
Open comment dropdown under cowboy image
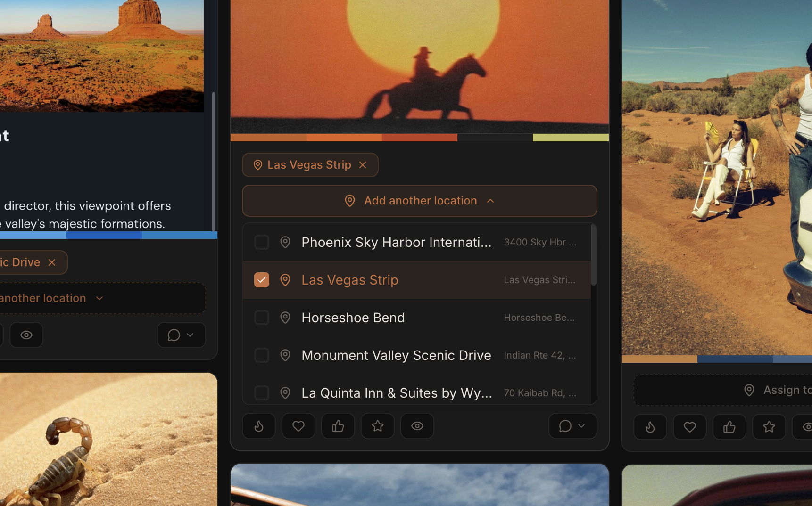(x=572, y=426)
